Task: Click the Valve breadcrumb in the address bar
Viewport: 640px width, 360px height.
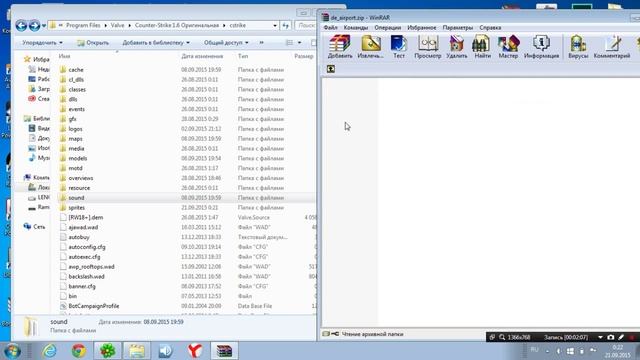Action: pos(117,25)
